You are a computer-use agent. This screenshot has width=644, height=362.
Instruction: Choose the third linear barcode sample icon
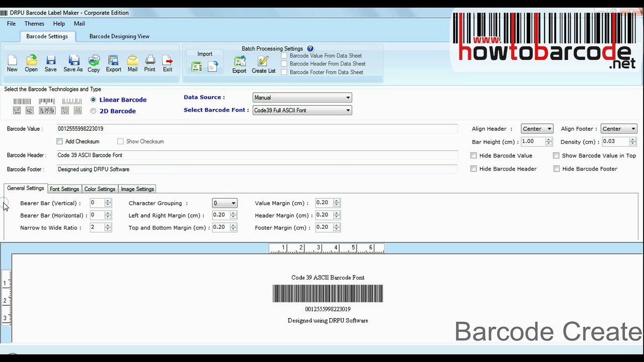click(72, 102)
